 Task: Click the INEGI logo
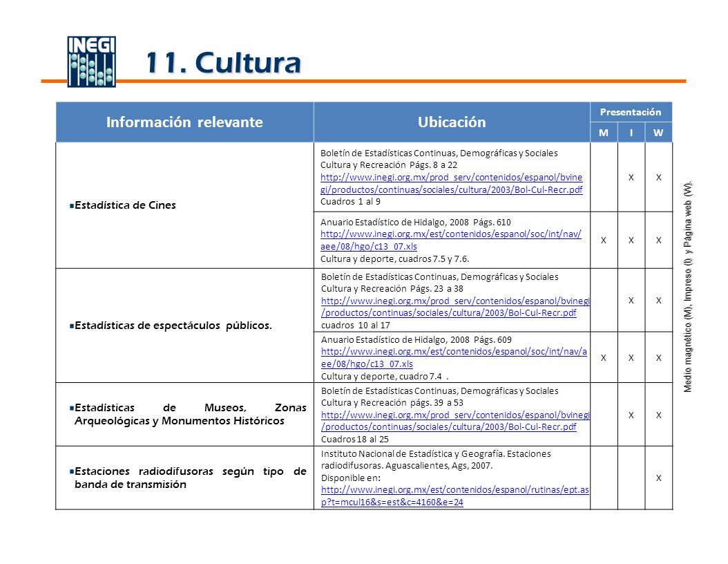[x=91, y=62]
